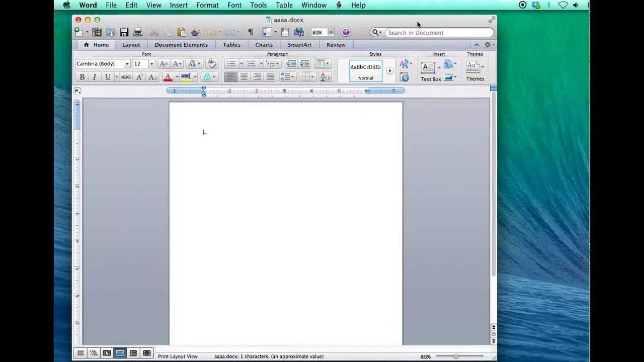
Task: Switch to the SmartArt tab
Action: (299, 45)
